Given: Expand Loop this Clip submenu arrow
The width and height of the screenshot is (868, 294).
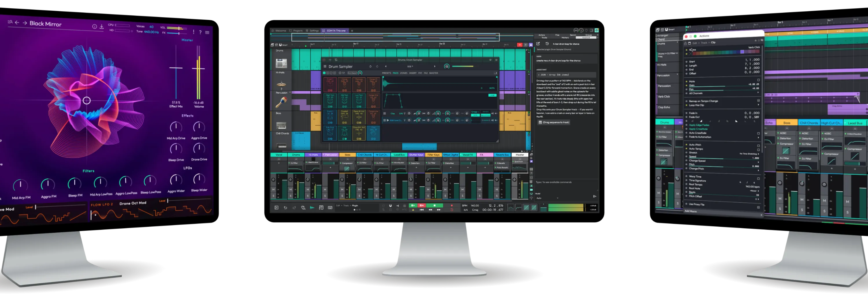Looking at the screenshot, I should click(759, 105).
